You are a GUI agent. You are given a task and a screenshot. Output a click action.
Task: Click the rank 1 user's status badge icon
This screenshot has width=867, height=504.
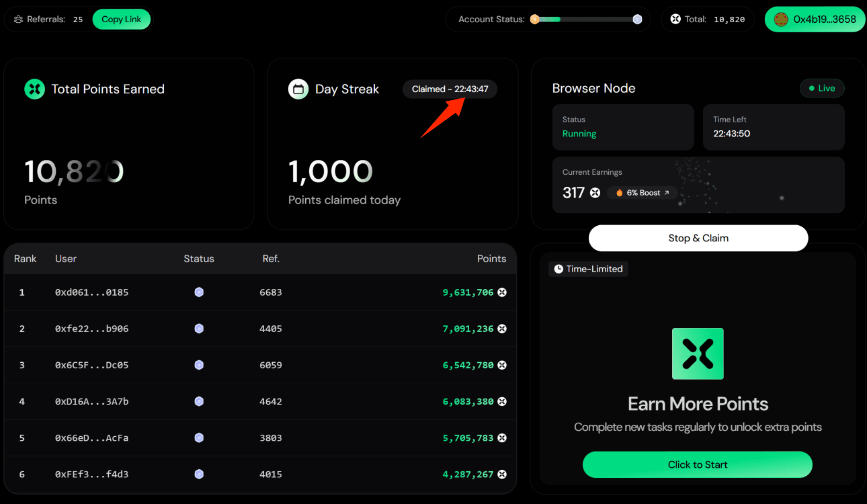[x=199, y=292]
